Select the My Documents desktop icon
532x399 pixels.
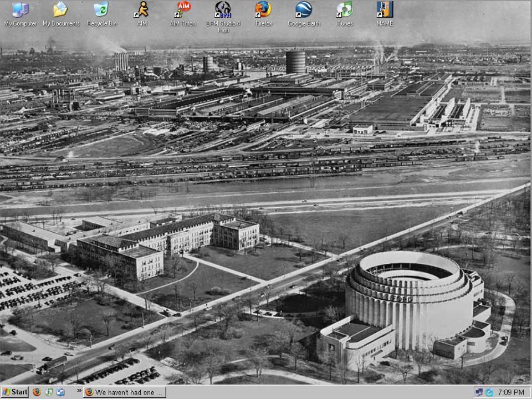61,14
